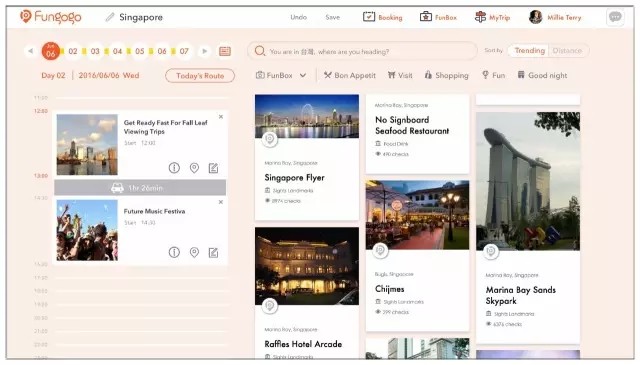This screenshot has height=365, width=640.
Task: Click the destination search field
Action: [x=362, y=51]
